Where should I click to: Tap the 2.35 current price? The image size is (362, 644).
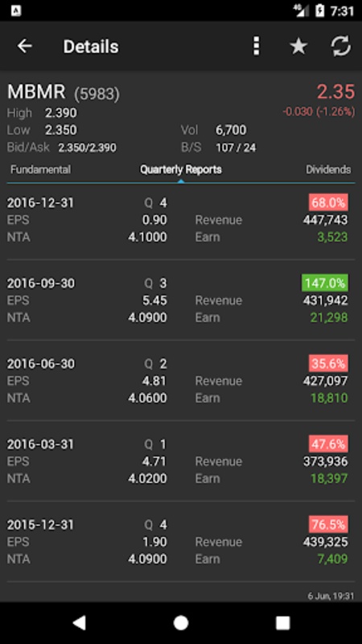[335, 92]
